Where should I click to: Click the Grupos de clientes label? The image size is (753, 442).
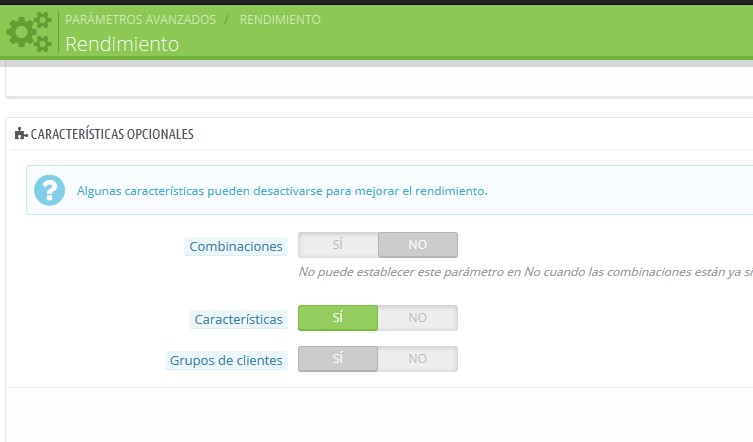pyautogui.click(x=226, y=360)
